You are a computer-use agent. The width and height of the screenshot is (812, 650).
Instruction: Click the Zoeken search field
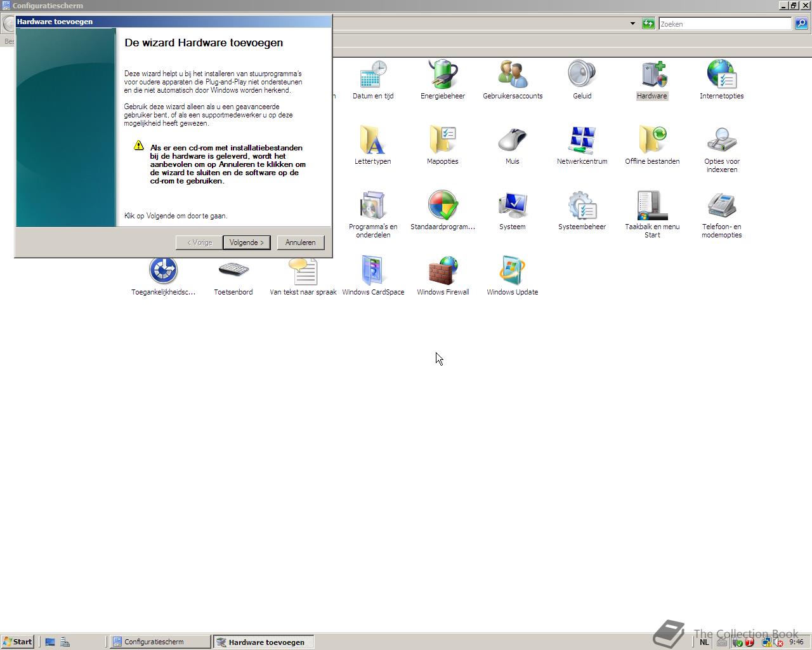[x=725, y=24]
